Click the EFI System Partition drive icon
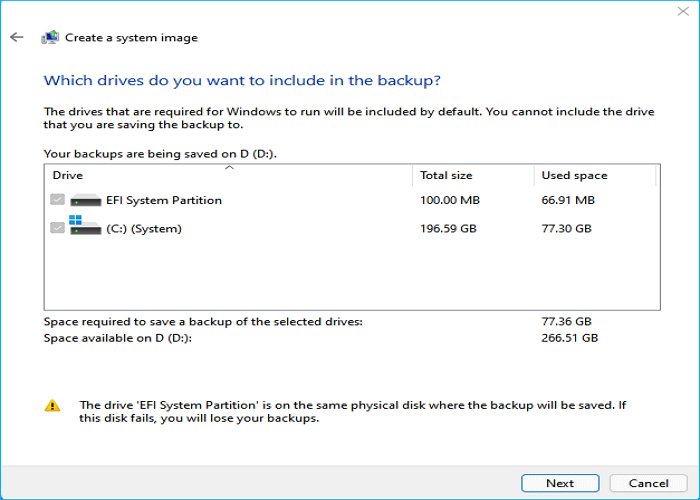This screenshot has width=700, height=500. click(x=86, y=200)
